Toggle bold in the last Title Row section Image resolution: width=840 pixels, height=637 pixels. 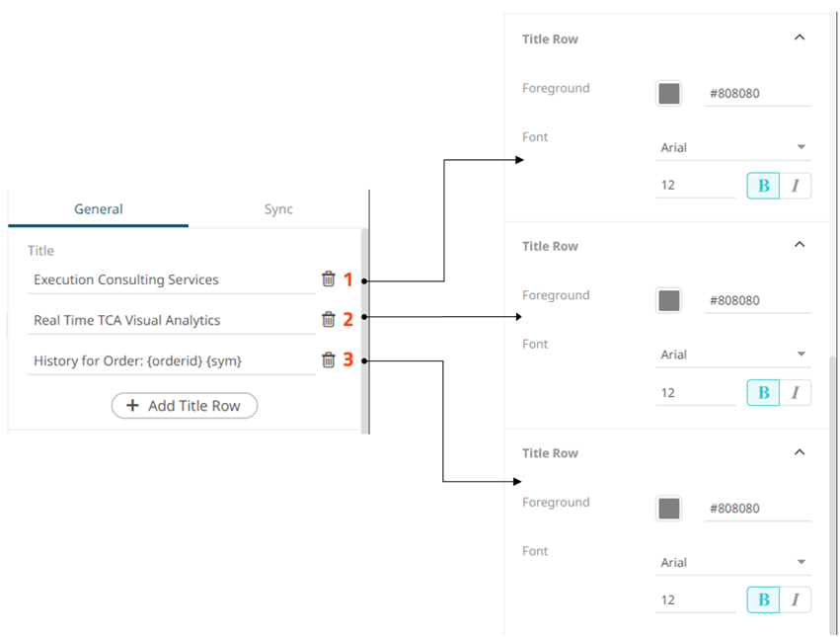pyautogui.click(x=762, y=599)
